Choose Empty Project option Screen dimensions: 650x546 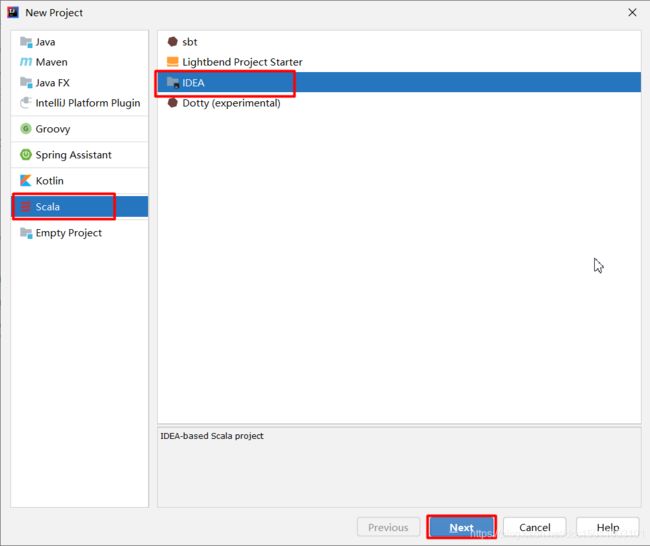[x=80, y=233]
